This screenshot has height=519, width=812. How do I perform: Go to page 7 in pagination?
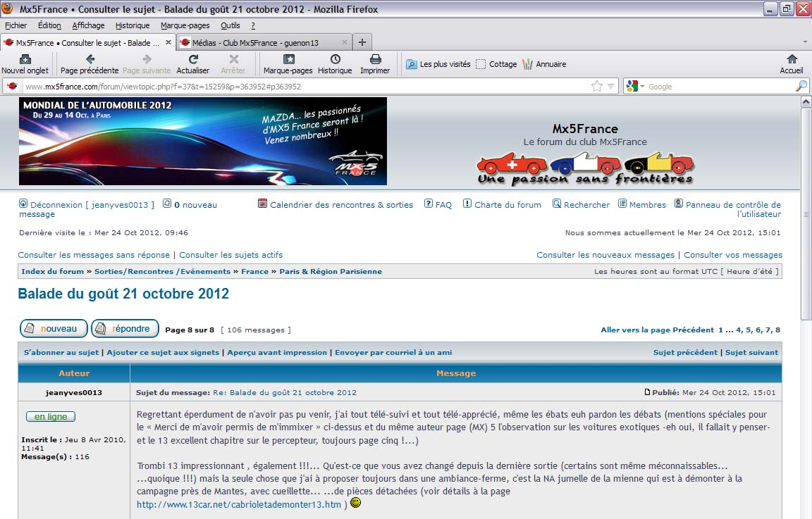point(768,330)
